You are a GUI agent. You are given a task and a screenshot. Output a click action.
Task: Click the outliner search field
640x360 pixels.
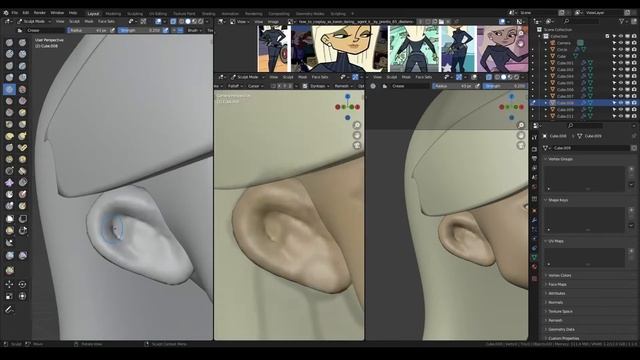coord(582,21)
